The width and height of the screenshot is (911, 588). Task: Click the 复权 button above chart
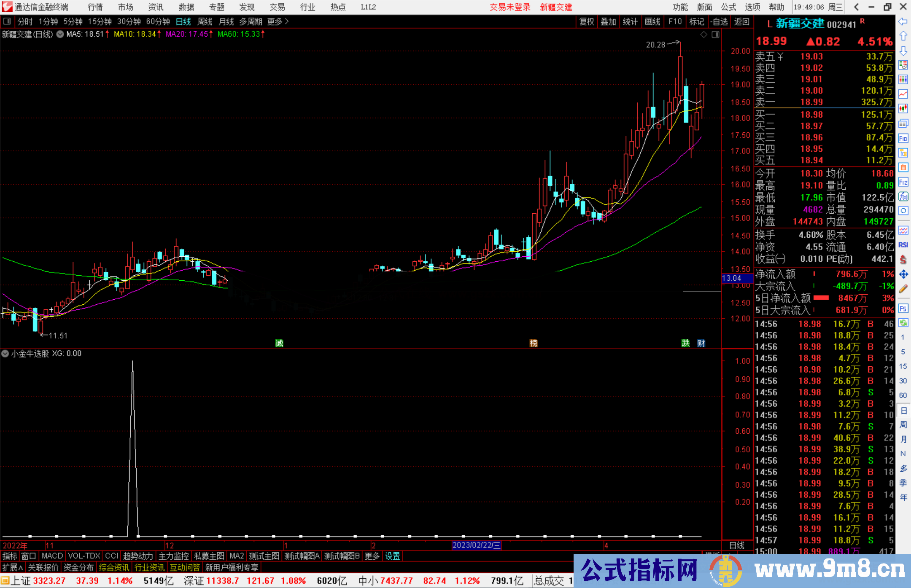point(586,21)
